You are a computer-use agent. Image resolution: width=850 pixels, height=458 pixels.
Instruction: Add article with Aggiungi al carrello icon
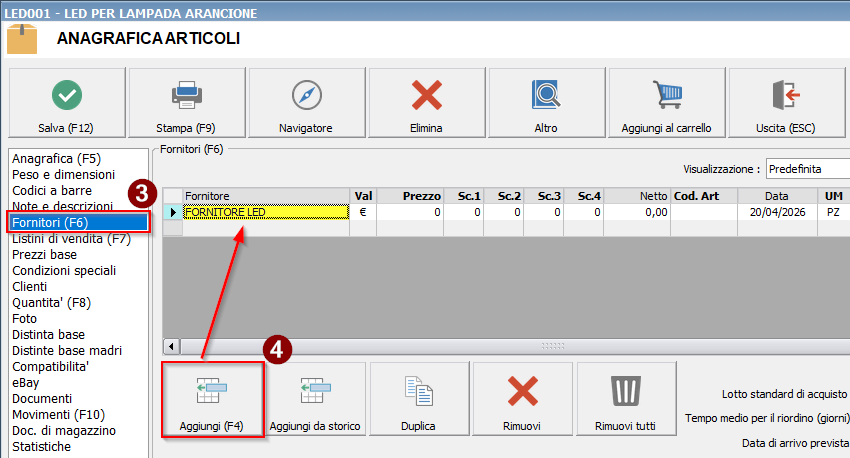(666, 95)
